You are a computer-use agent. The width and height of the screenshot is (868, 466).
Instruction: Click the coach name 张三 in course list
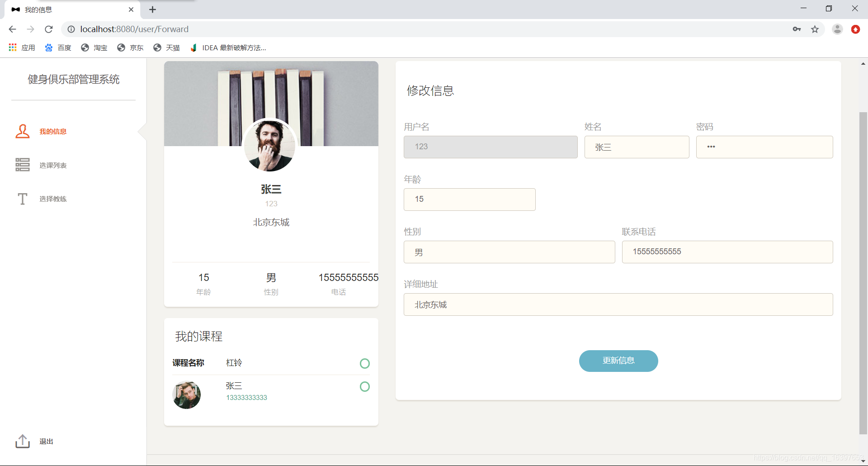pos(234,385)
